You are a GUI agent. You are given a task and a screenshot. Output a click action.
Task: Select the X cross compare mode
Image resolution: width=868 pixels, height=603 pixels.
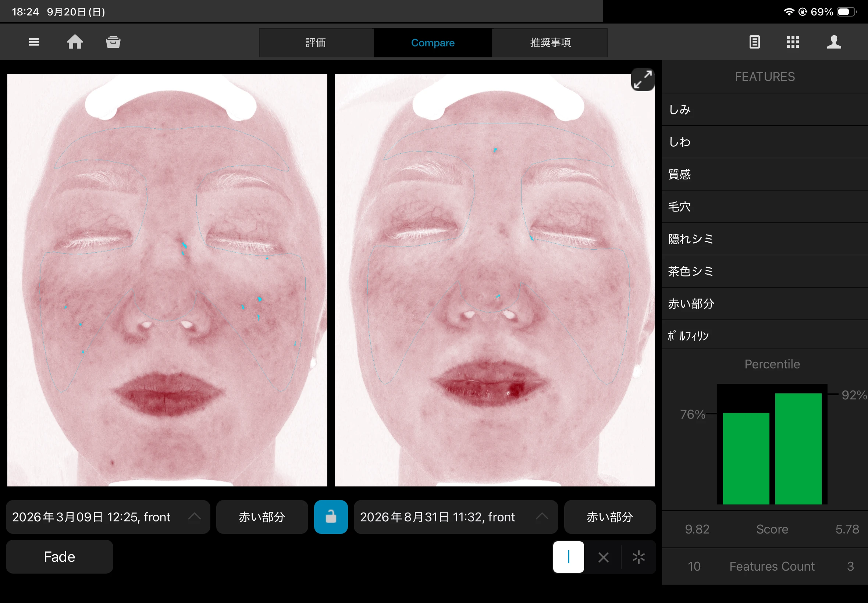click(604, 557)
